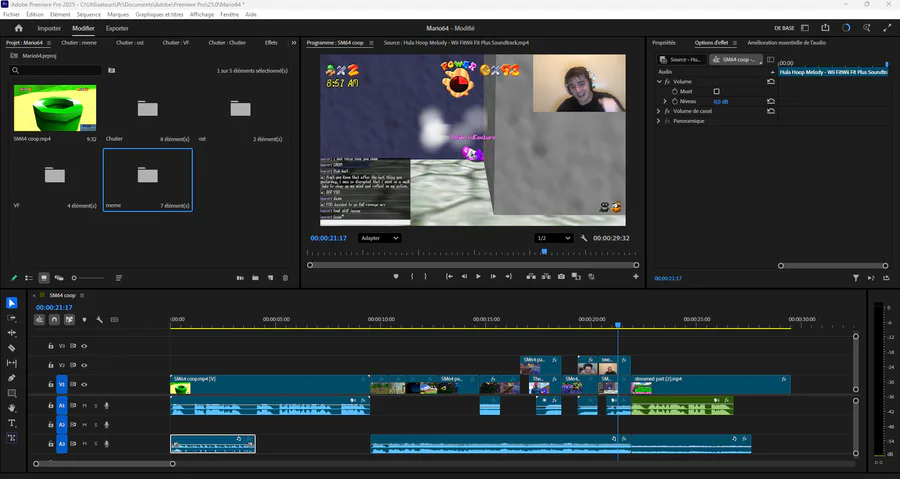
Task: Select the Razor tool
Action: click(11, 348)
